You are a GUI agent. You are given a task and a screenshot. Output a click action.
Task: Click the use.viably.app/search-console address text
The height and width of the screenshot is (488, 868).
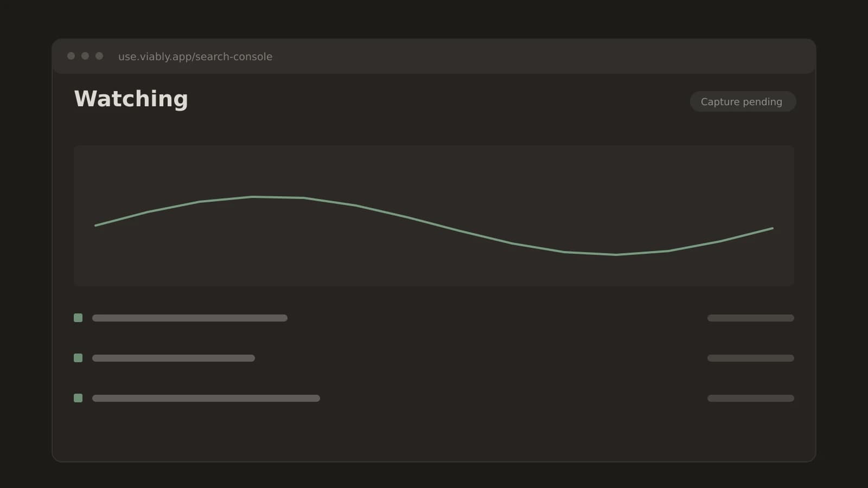coord(195,56)
